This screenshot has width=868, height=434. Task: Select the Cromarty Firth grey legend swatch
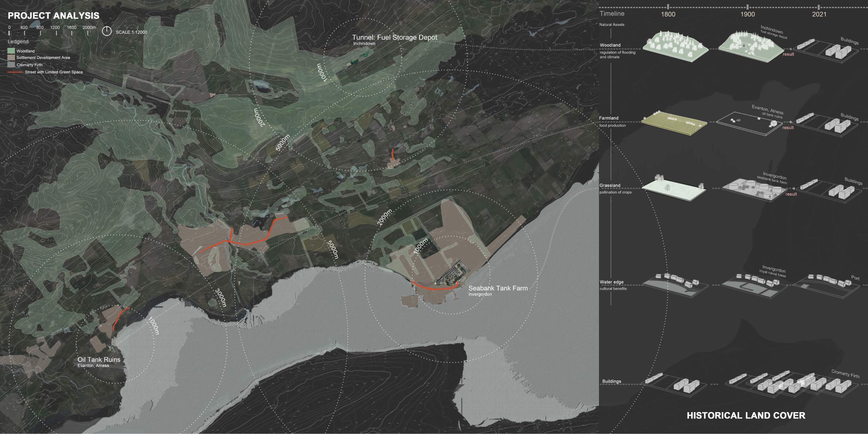pyautogui.click(x=11, y=64)
